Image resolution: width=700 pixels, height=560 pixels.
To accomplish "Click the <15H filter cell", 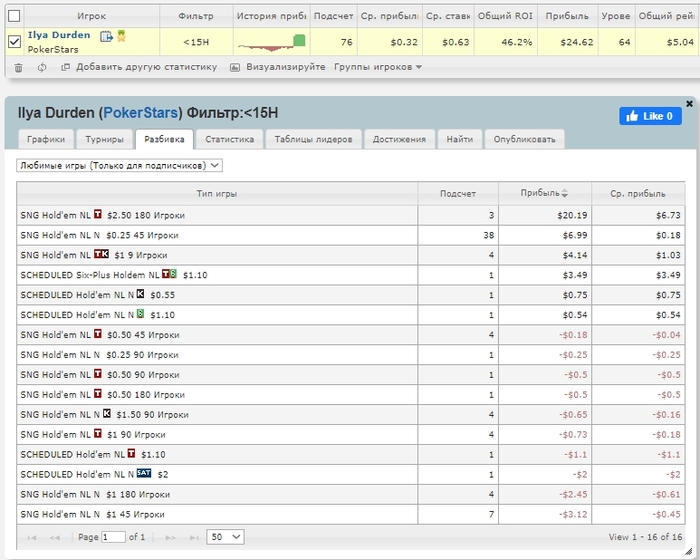I will pos(196,42).
